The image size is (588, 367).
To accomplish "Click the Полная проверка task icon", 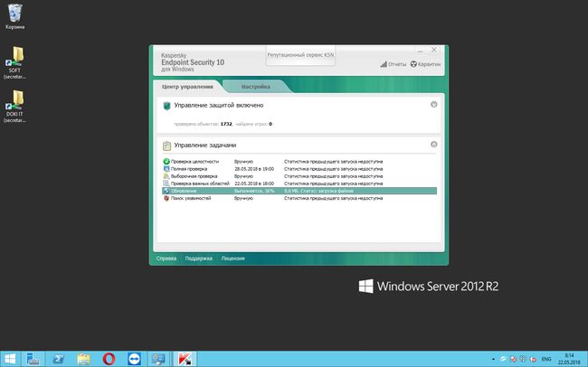I will coord(166,168).
